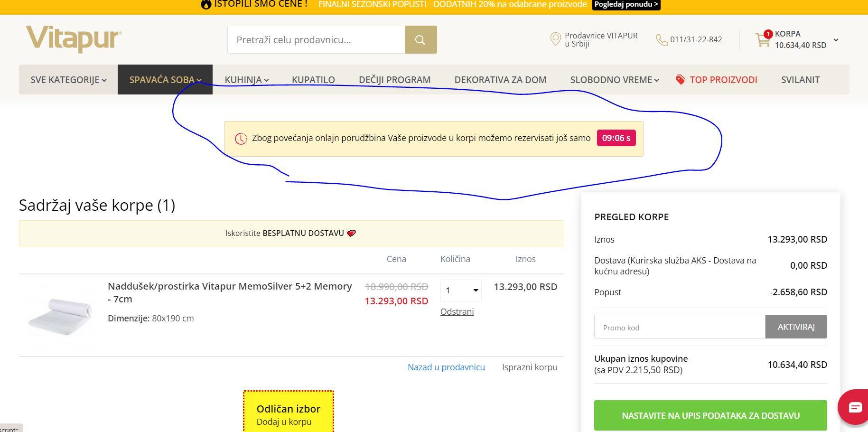Open Prodavnice VITAPUR u Srbiji link

pos(601,40)
